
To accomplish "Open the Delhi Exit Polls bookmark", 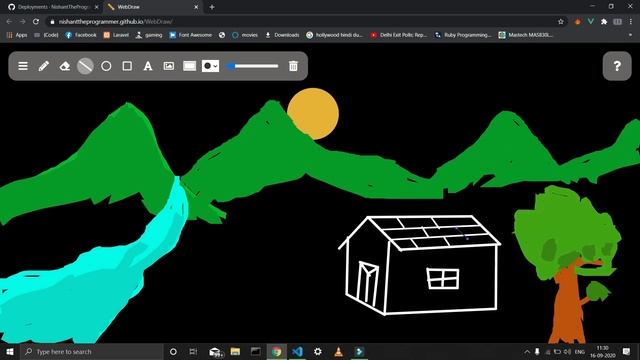I will click(398, 35).
